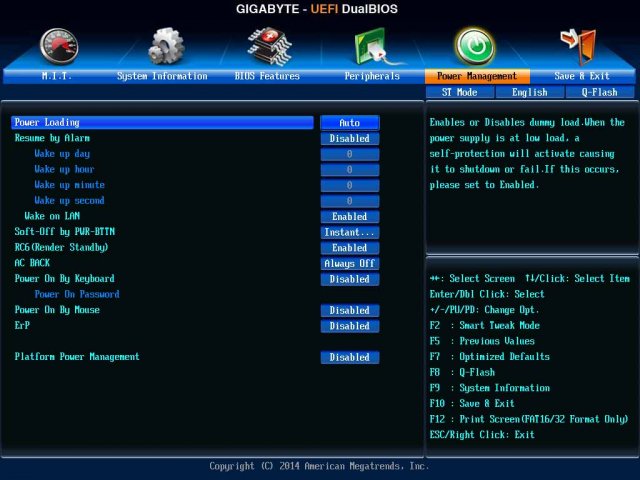The height and width of the screenshot is (480, 640).
Task: Select the RC6(Render Standby) label
Action: [61, 247]
